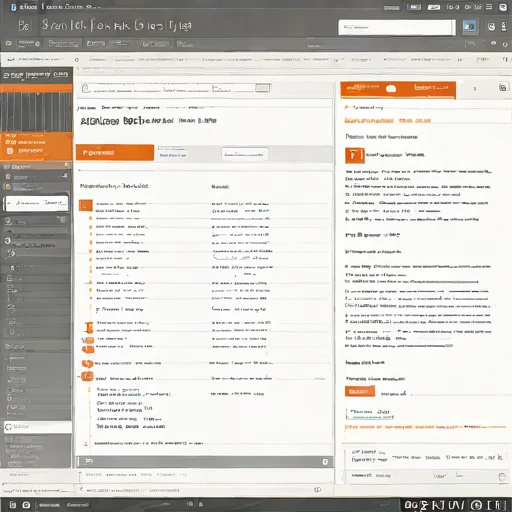Click the blue underlined link in main tab strip
The width and height of the screenshot is (512, 512).
173,155
